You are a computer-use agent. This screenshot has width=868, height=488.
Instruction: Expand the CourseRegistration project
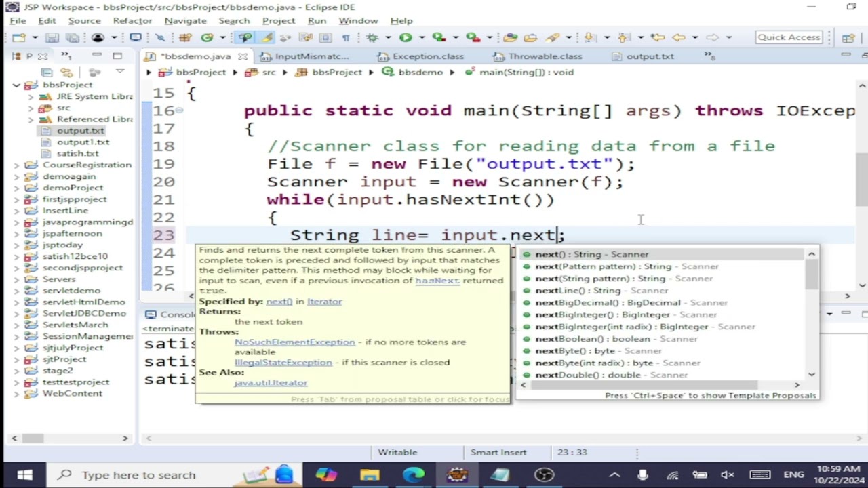[x=17, y=165]
